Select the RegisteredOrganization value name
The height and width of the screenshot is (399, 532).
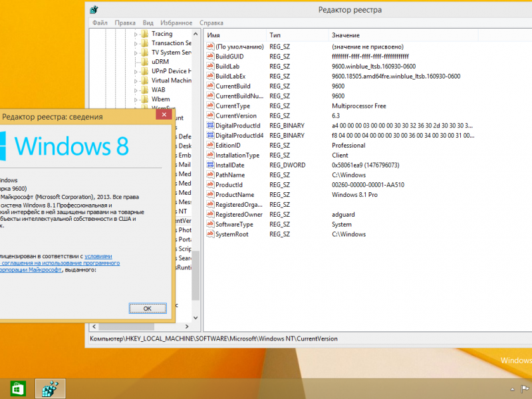point(239,205)
